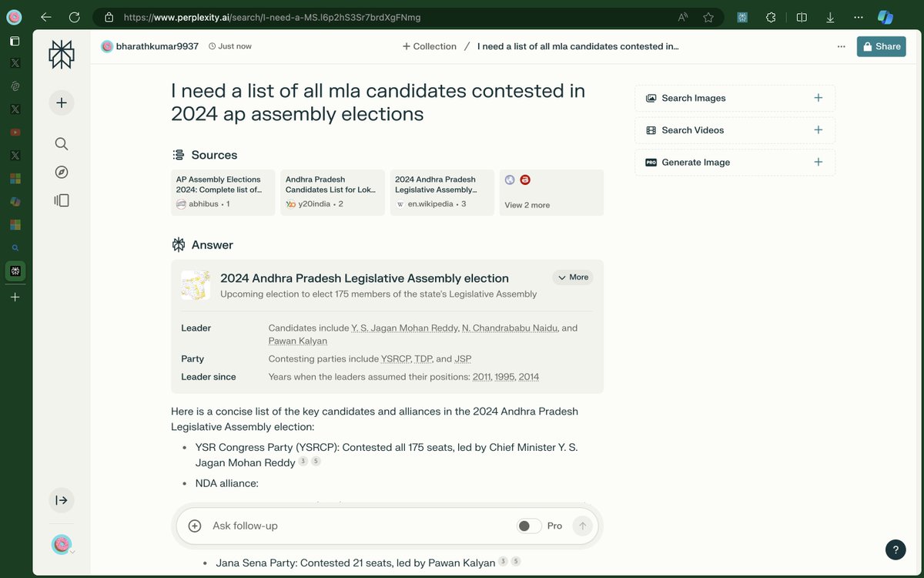This screenshot has width=924, height=578.
Task: Open Y. S. Jagan Mohan Reddy link
Action: 404,328
